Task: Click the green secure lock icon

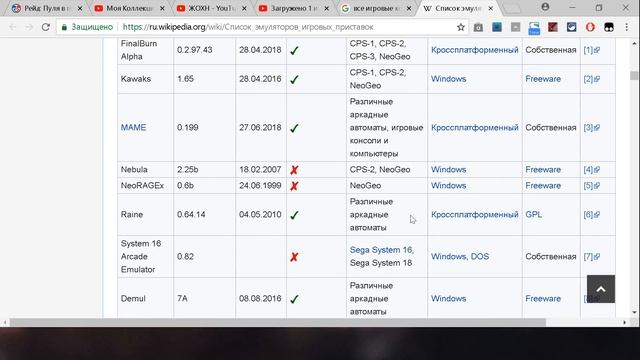Action: (x=64, y=27)
